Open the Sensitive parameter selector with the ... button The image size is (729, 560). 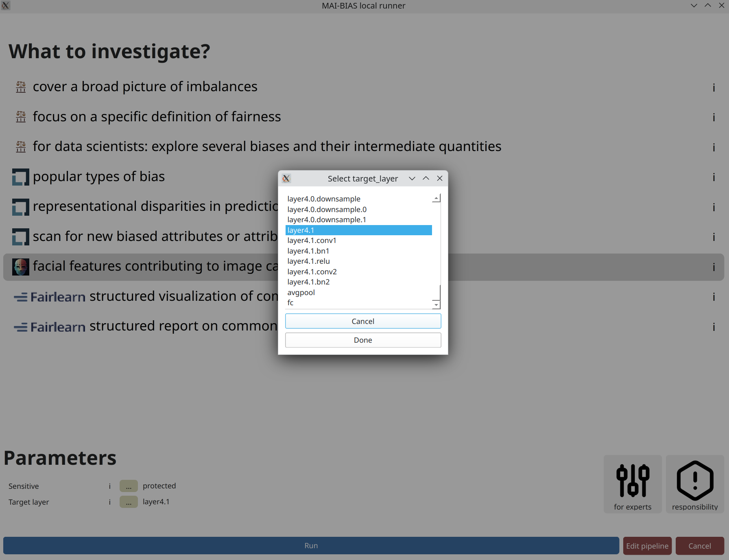click(x=128, y=486)
